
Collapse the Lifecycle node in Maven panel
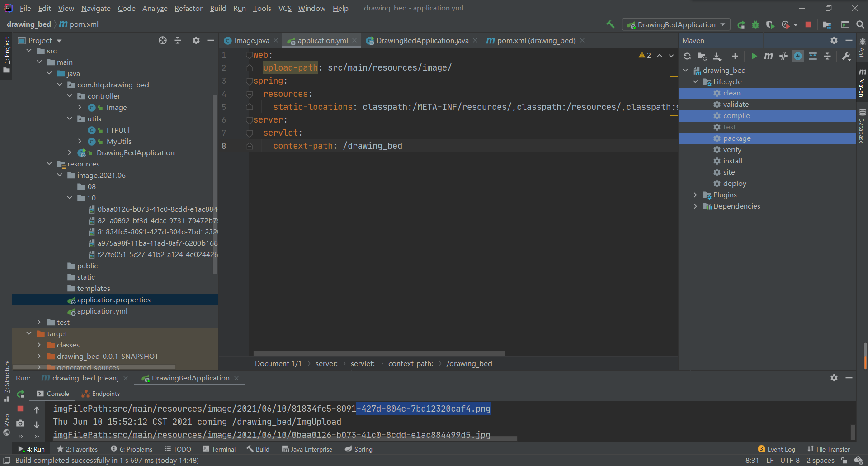[696, 81]
